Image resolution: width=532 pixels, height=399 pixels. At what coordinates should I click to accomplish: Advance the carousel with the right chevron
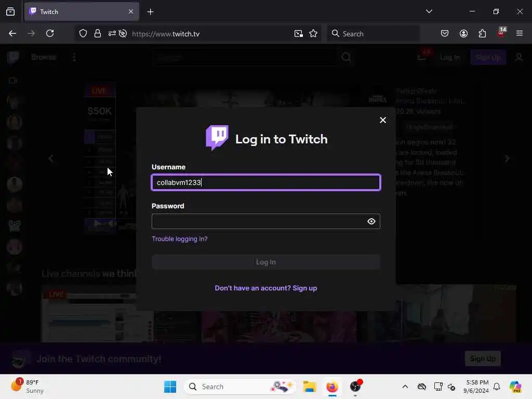point(507,158)
